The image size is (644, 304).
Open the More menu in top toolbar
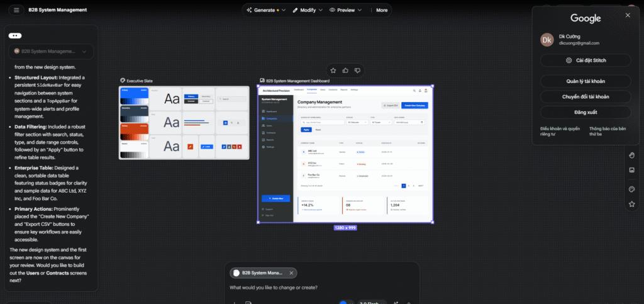pos(378,10)
